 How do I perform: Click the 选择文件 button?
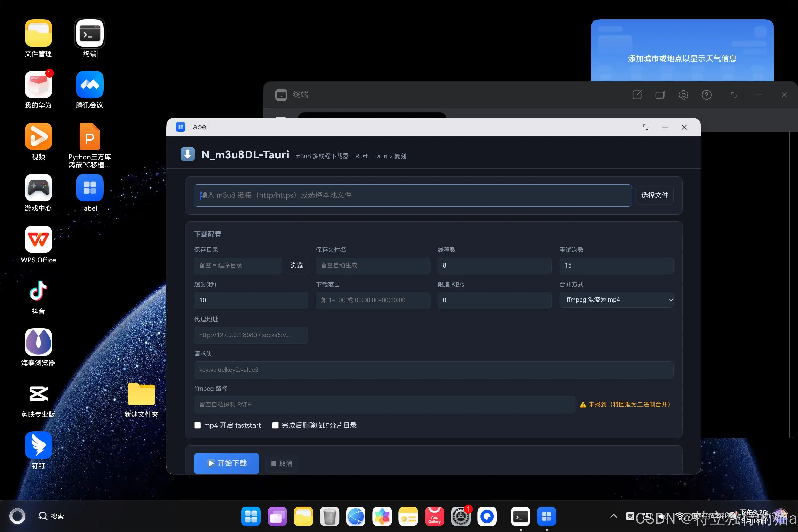click(655, 195)
